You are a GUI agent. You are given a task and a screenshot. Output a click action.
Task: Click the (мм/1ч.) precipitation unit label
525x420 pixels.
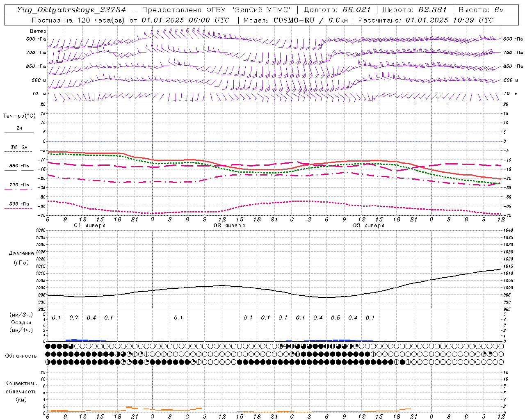(x=21, y=330)
